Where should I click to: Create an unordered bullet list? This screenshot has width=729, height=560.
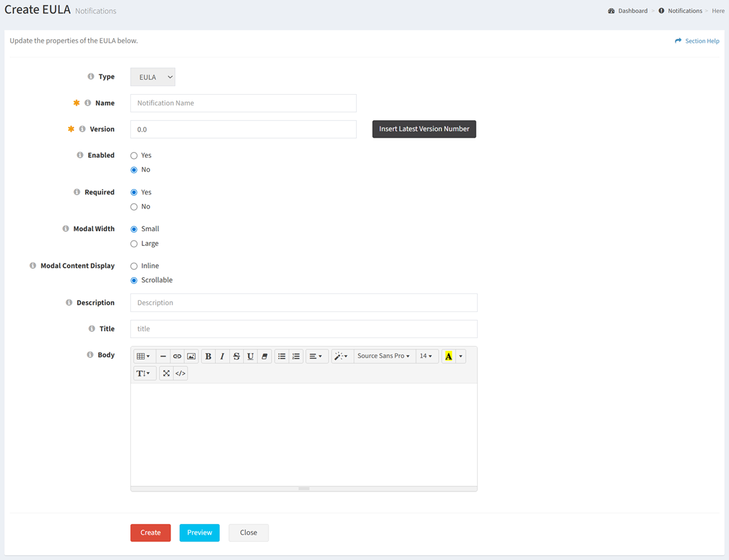point(282,356)
